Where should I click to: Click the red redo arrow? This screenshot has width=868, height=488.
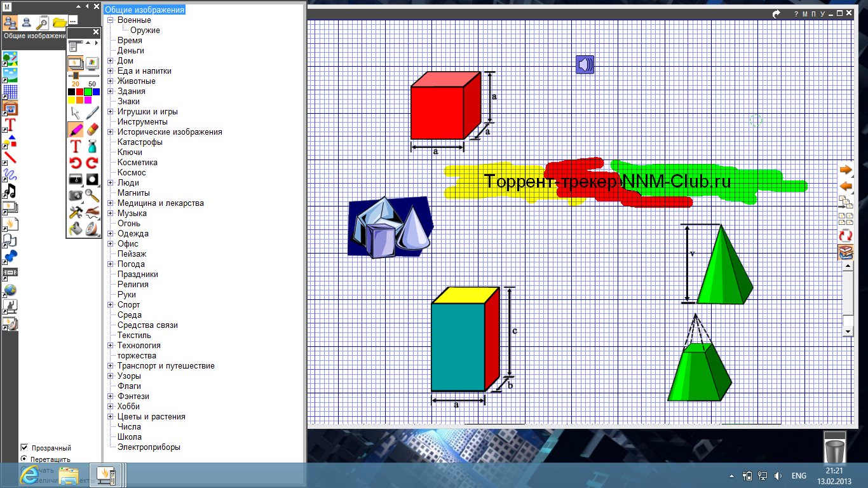pos(93,163)
